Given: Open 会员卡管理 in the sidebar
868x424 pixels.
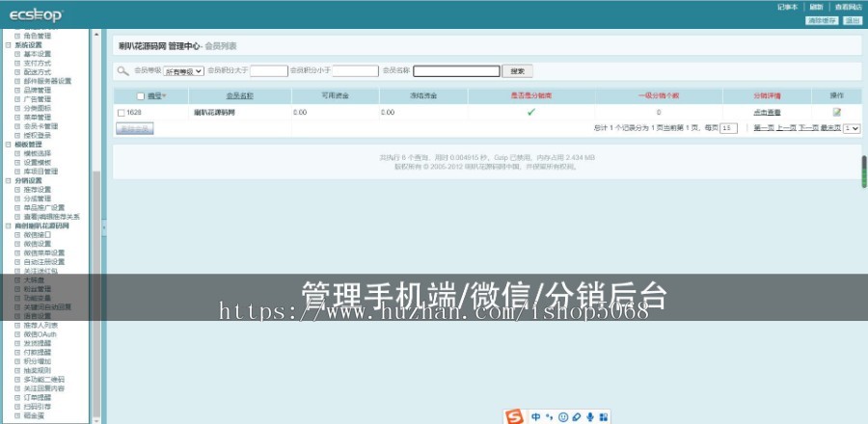Looking at the screenshot, I should pyautogui.click(x=41, y=126).
